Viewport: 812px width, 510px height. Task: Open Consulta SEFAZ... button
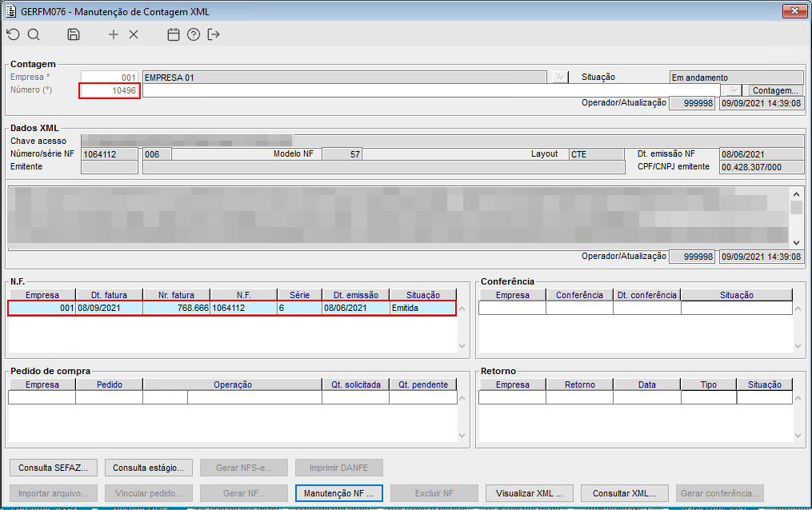(x=54, y=468)
